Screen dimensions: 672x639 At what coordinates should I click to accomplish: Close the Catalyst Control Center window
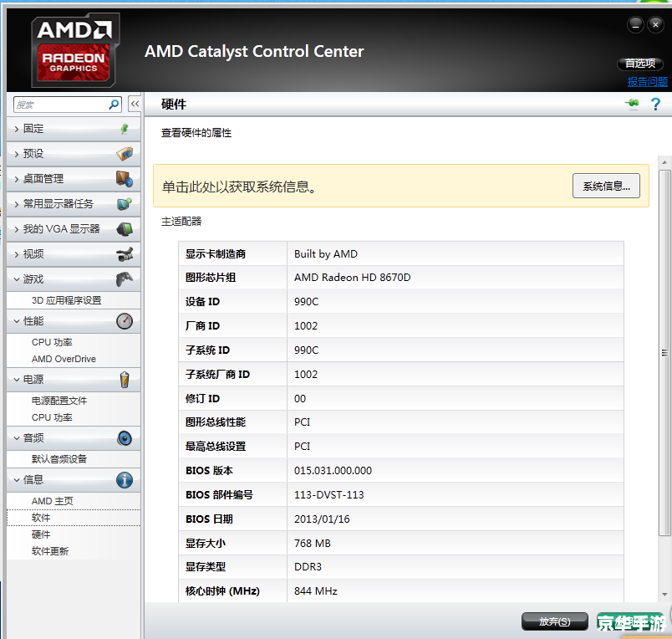point(656,25)
